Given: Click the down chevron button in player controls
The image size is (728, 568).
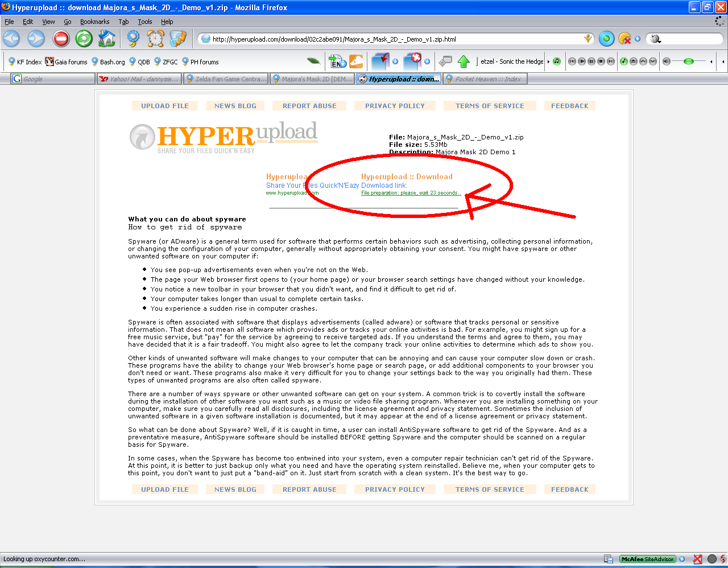Looking at the screenshot, I should pos(653,61).
